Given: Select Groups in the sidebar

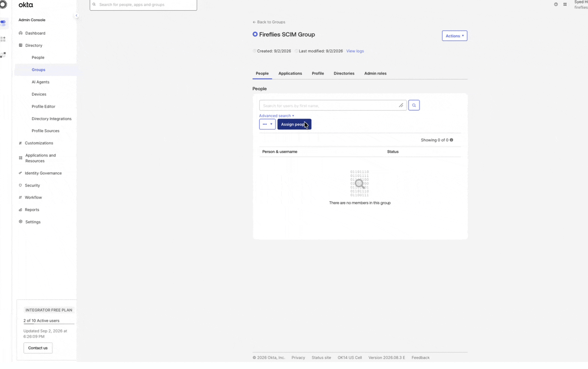Looking at the screenshot, I should (39, 70).
